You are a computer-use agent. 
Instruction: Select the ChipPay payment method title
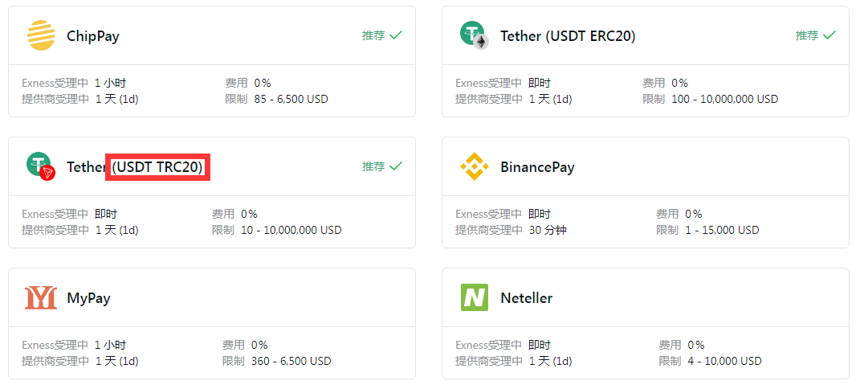(93, 36)
